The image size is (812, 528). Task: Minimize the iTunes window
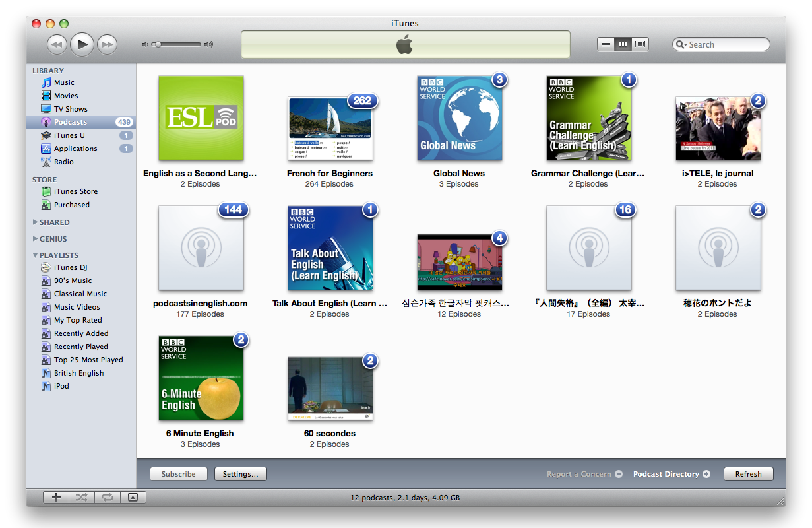[x=50, y=24]
